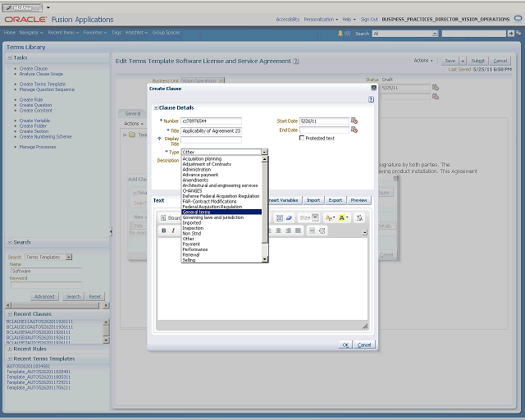This screenshot has height=420, width=525.
Task: Click the Submit button
Action: tap(477, 61)
